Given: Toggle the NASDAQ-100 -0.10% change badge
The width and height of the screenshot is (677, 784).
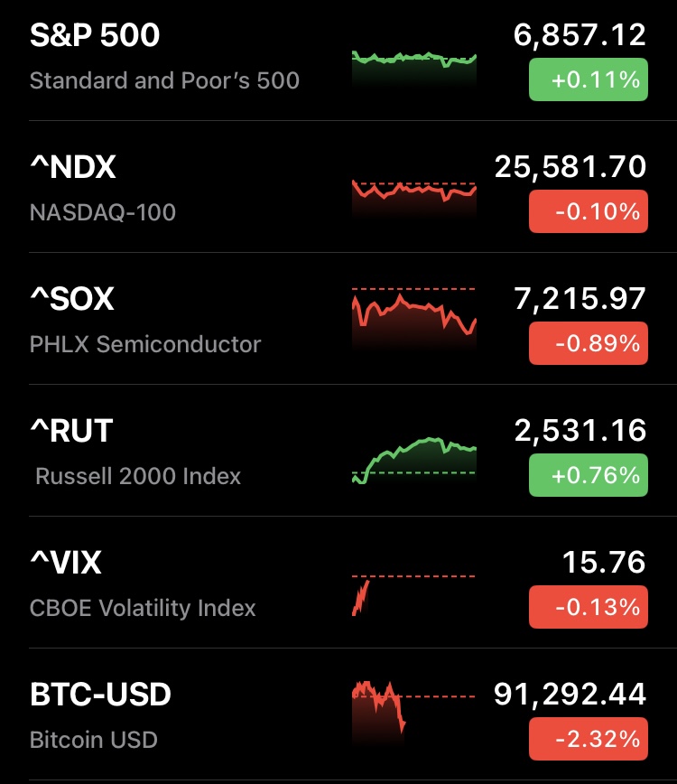Looking at the screenshot, I should (x=589, y=212).
